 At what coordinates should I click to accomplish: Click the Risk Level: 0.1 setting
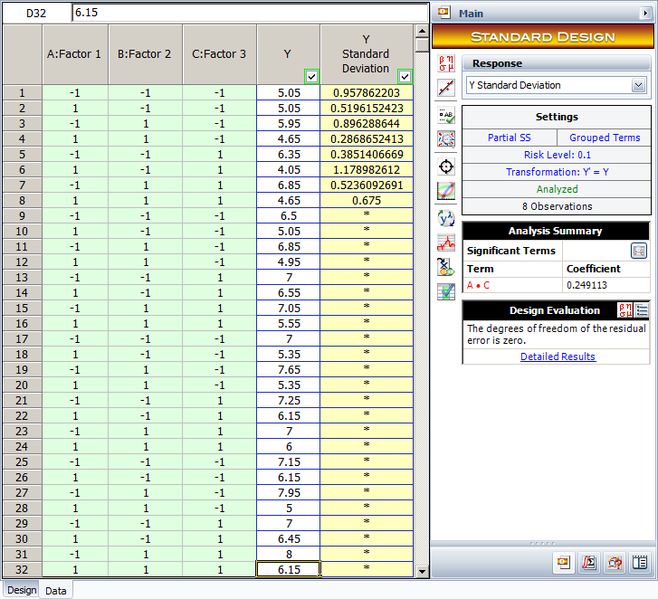(x=556, y=155)
